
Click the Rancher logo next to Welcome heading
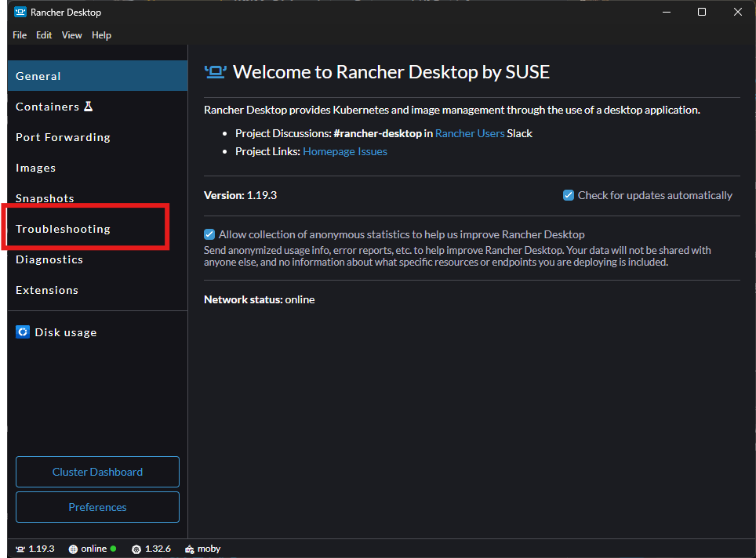point(216,72)
